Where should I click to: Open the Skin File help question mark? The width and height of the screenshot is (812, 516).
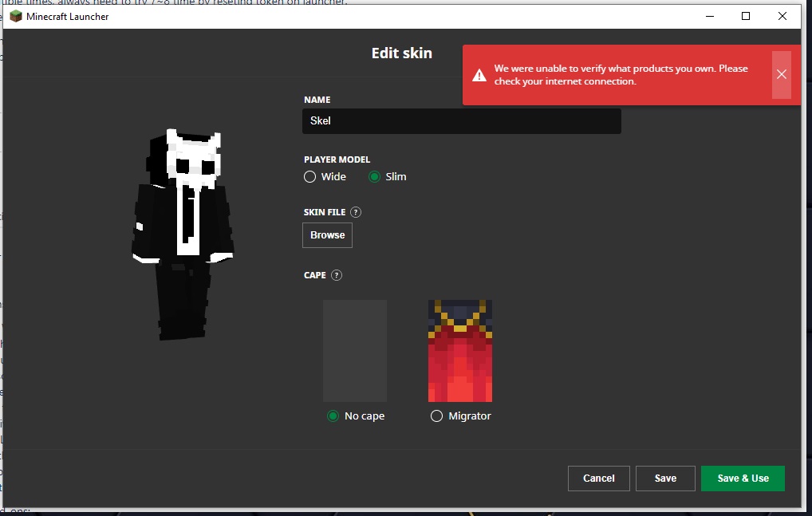click(356, 212)
